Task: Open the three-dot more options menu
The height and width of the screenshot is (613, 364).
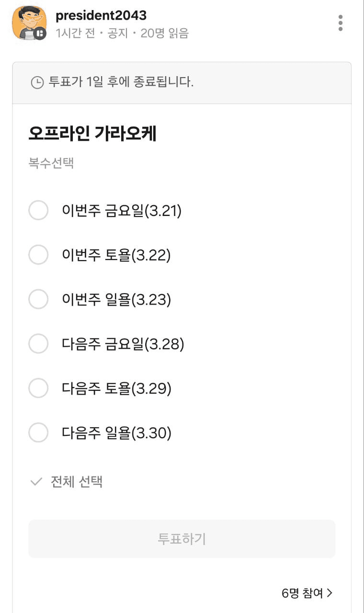Action: click(x=340, y=23)
